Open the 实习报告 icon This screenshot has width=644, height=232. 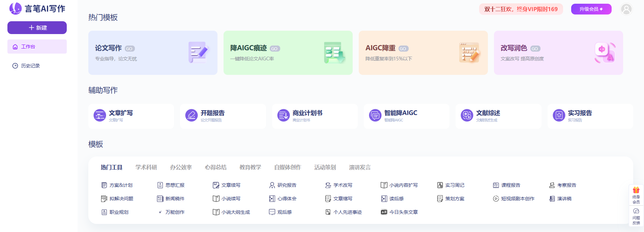click(x=559, y=115)
